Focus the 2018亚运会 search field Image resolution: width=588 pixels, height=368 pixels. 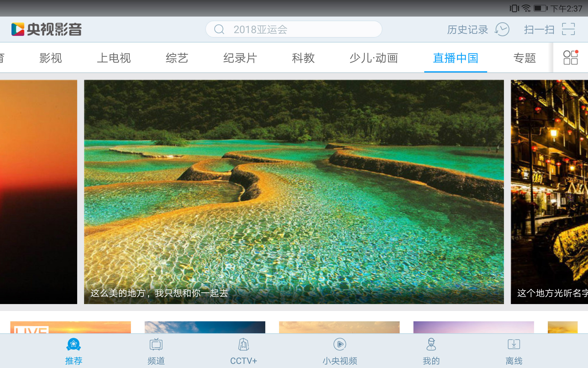[294, 29]
